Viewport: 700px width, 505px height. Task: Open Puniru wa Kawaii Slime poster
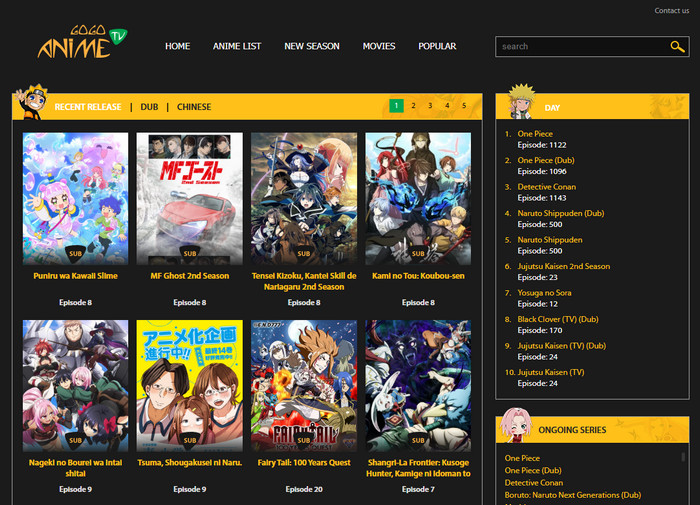click(x=75, y=198)
